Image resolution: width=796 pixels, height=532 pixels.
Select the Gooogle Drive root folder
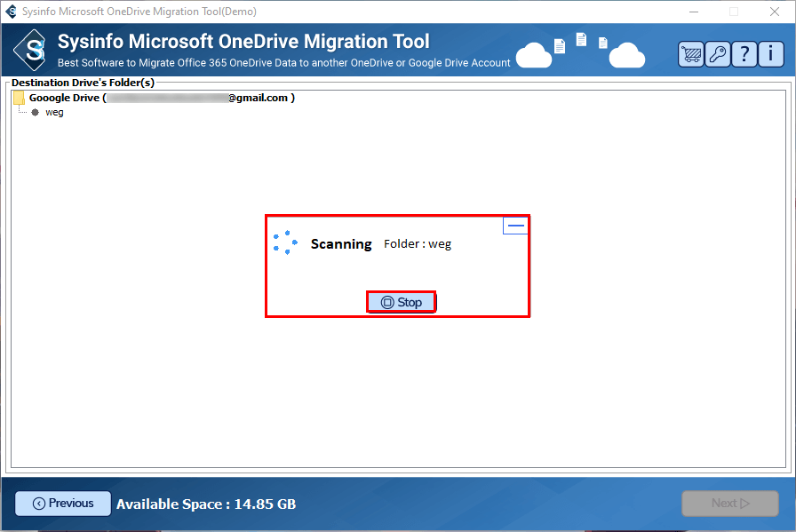point(162,98)
